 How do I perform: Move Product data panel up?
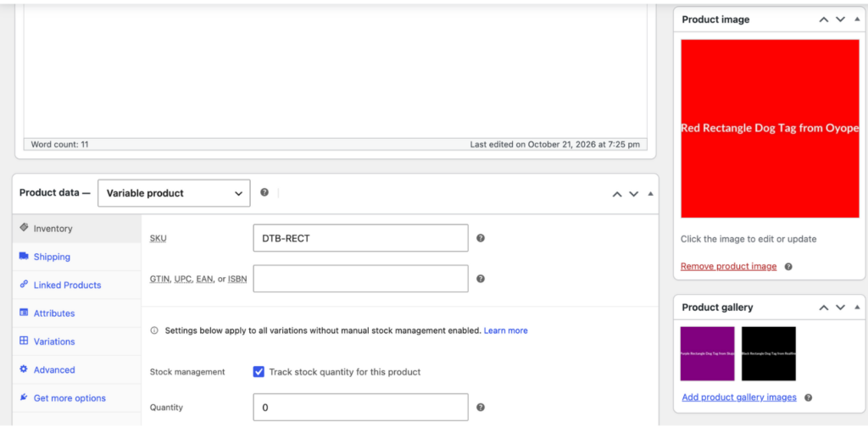coord(617,193)
